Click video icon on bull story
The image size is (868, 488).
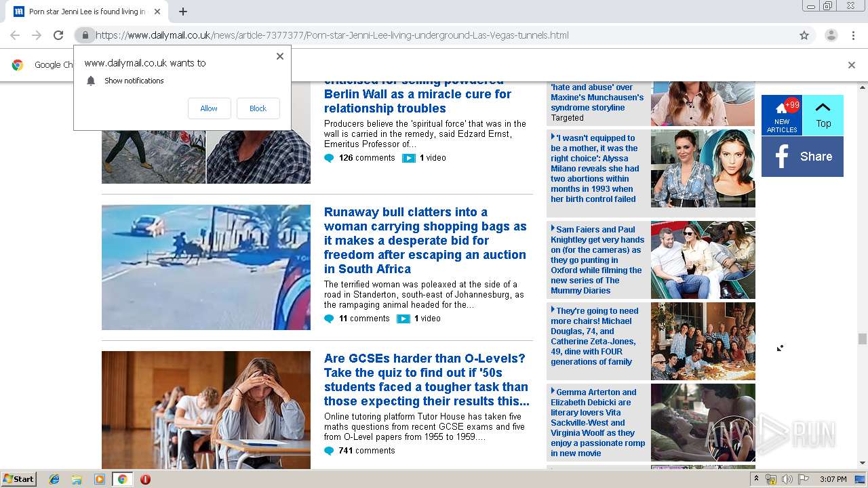pos(403,319)
